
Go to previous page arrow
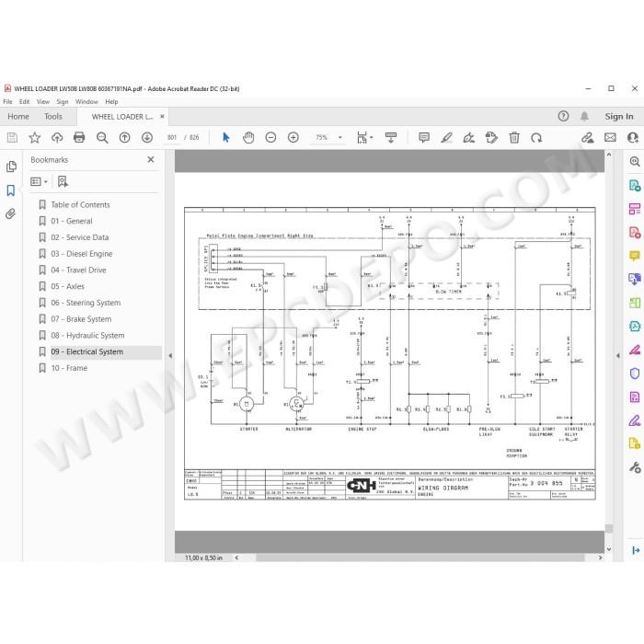pyautogui.click(x=124, y=138)
